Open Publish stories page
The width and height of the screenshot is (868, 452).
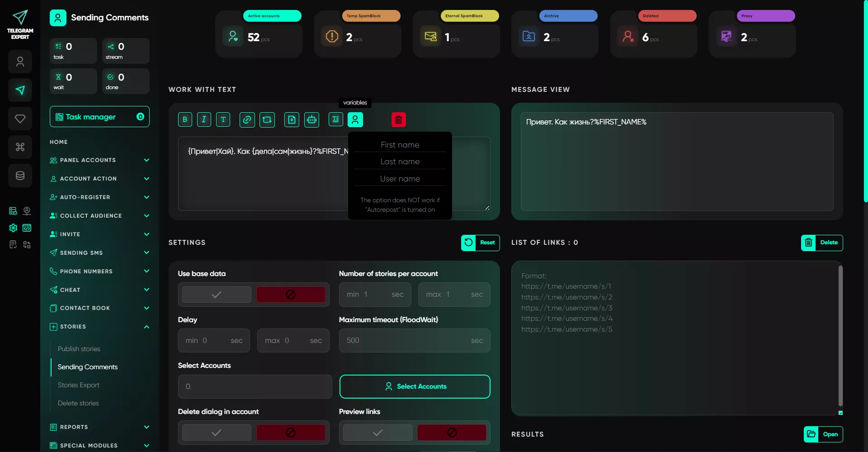click(x=79, y=349)
